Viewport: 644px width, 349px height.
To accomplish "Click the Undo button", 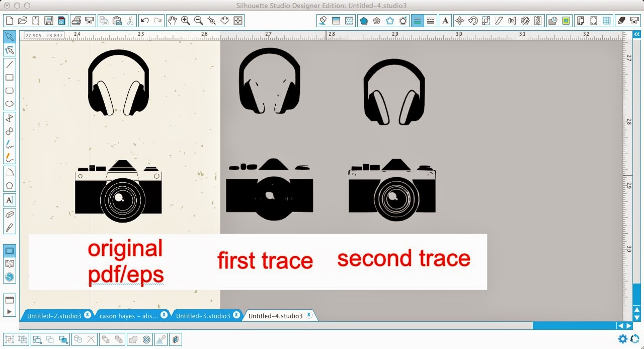I will (x=145, y=21).
